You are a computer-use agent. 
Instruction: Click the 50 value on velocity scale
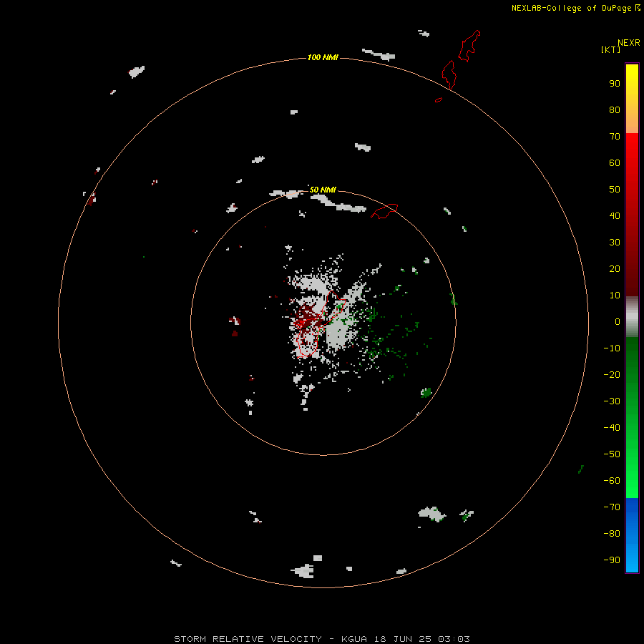tap(615, 190)
